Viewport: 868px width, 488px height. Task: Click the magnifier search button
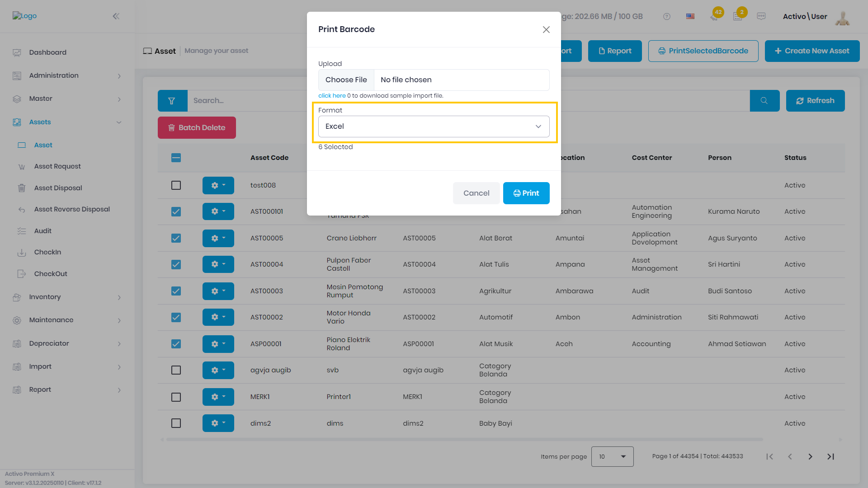tap(764, 101)
